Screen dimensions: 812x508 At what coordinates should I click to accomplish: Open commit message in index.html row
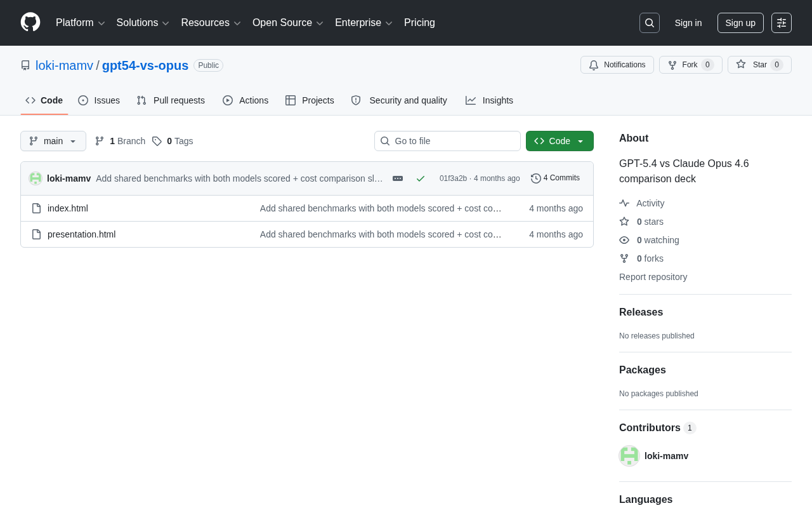[x=381, y=208]
